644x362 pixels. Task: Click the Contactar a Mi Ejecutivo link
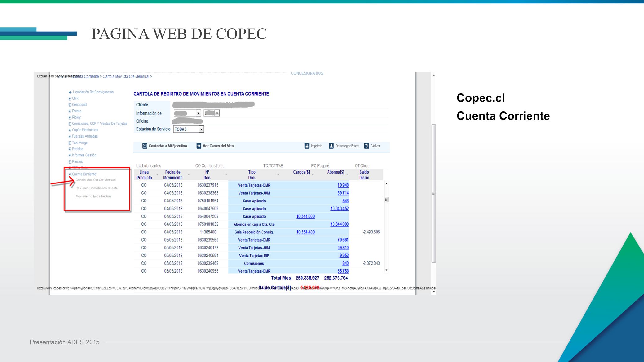168,146
